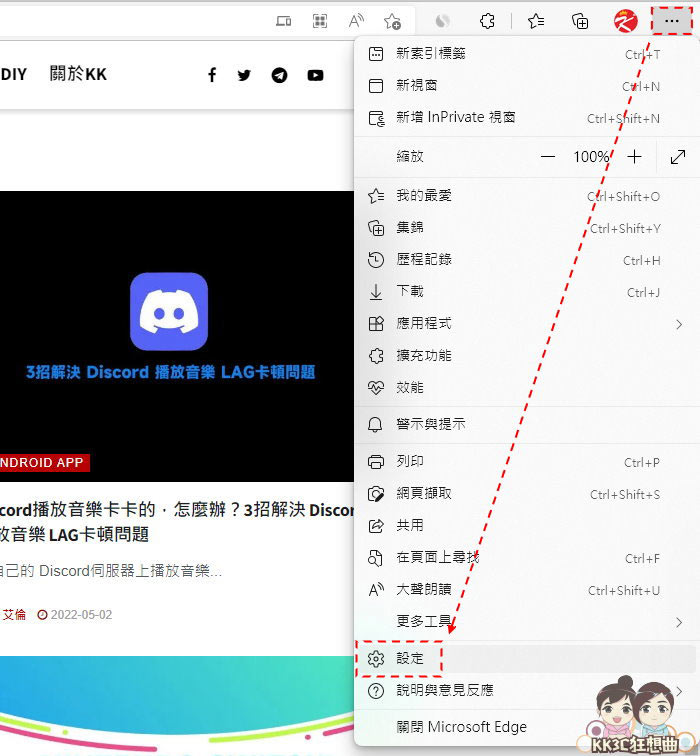Viewport: 700px width, 756px height.
Task: Click the 100% zoom level value
Action: [x=591, y=157]
